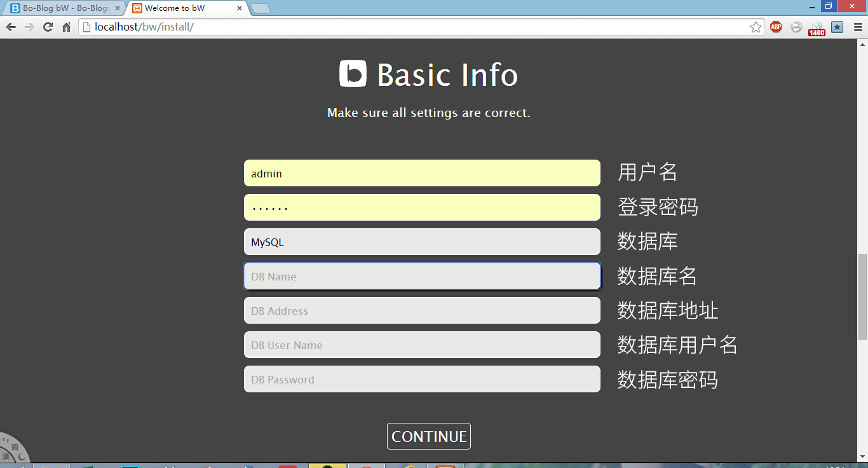Click the scrollbar up arrow

(862, 44)
